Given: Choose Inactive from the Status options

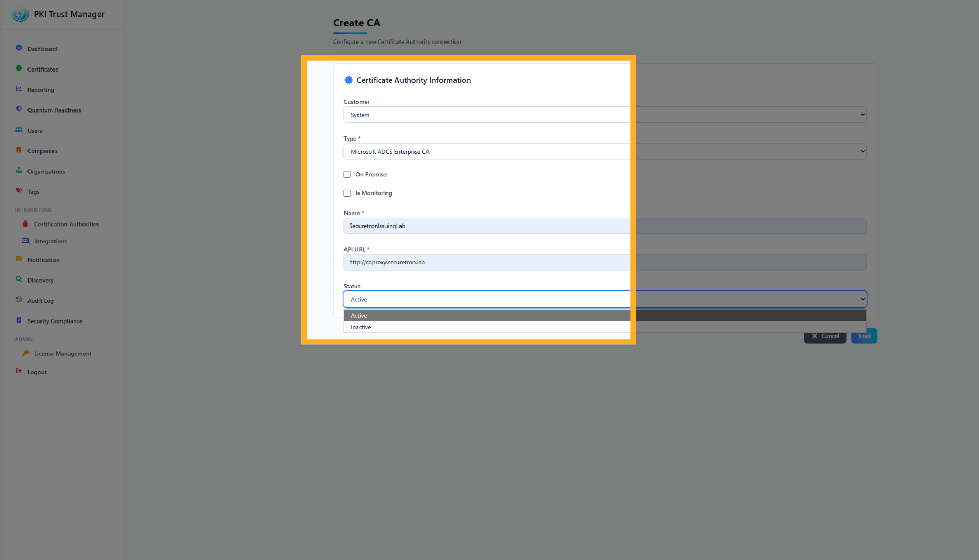Looking at the screenshot, I should (605, 327).
